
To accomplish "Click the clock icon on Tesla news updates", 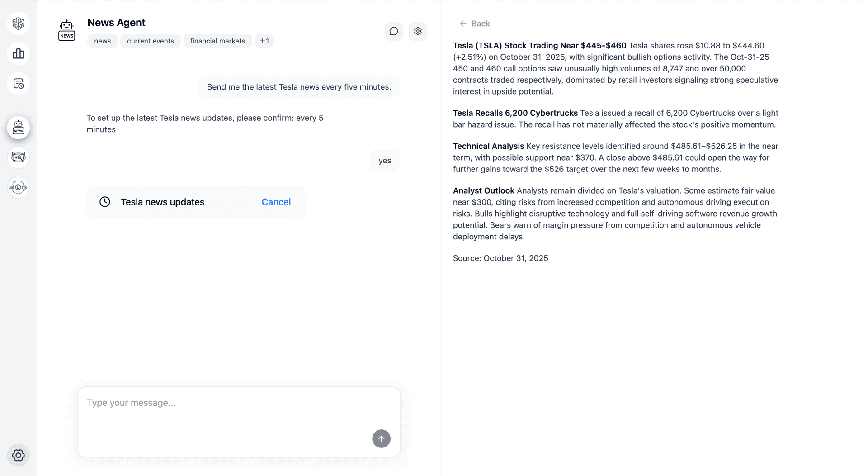I will click(105, 202).
